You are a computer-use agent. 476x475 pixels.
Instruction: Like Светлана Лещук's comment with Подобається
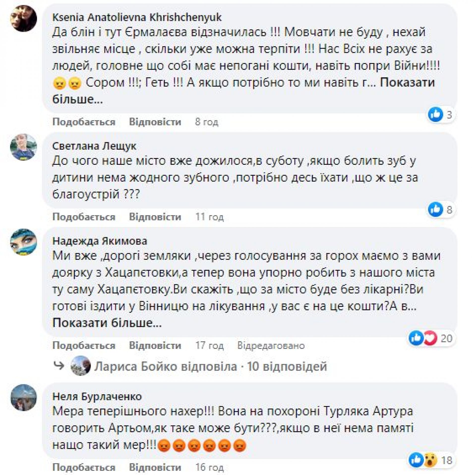click(x=84, y=217)
